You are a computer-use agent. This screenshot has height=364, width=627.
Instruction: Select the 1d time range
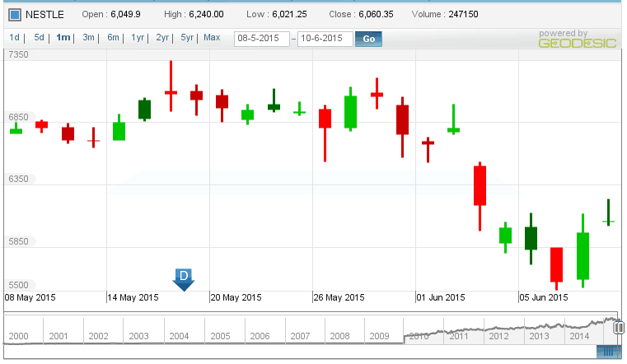(14, 38)
